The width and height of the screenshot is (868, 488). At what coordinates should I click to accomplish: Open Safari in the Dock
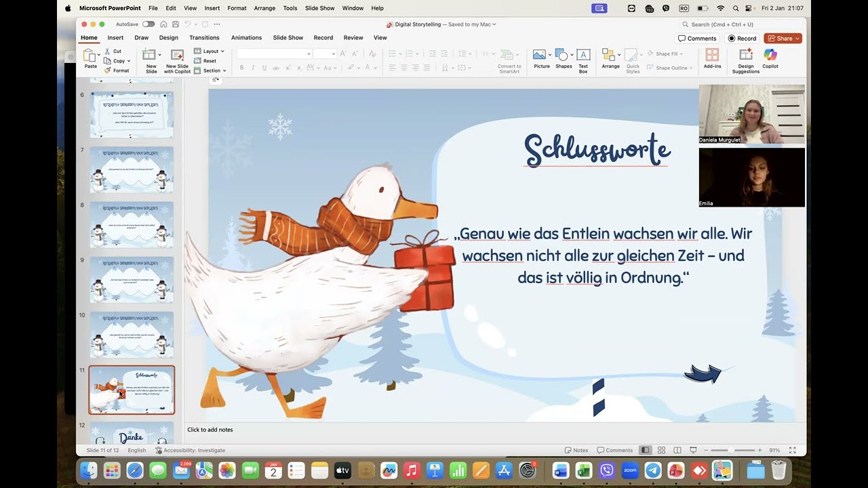[135, 470]
